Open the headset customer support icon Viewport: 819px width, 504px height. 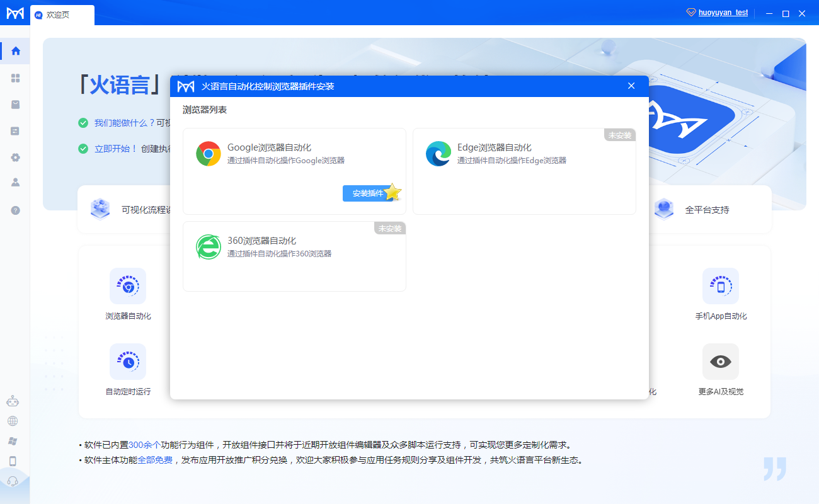pos(13,482)
